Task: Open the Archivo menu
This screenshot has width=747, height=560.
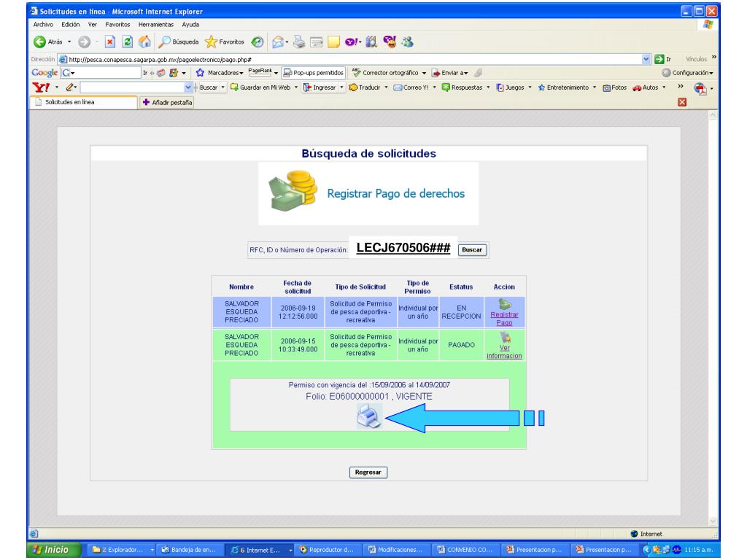Action: pyautogui.click(x=43, y=24)
